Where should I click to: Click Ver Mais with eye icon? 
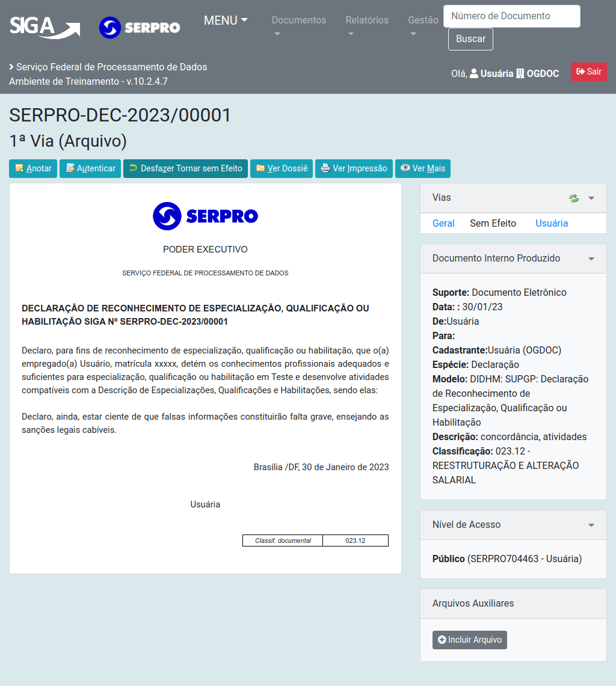[x=423, y=168]
